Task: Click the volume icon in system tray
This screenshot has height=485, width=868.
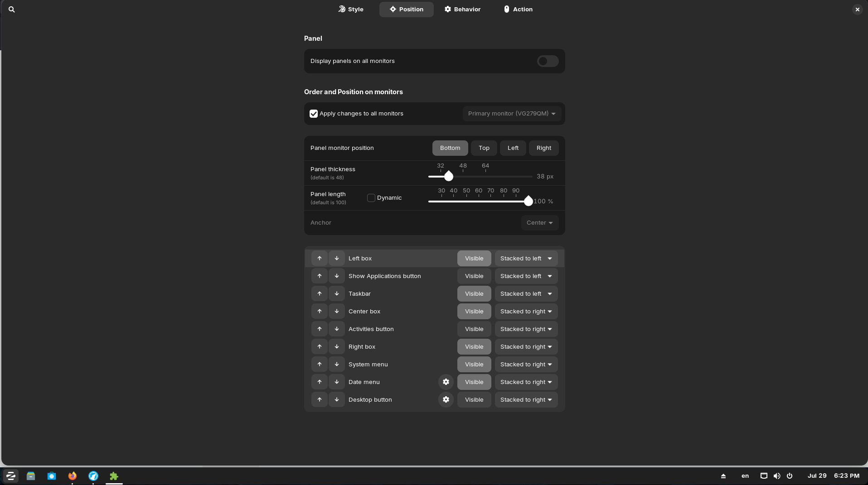Action: (x=777, y=476)
